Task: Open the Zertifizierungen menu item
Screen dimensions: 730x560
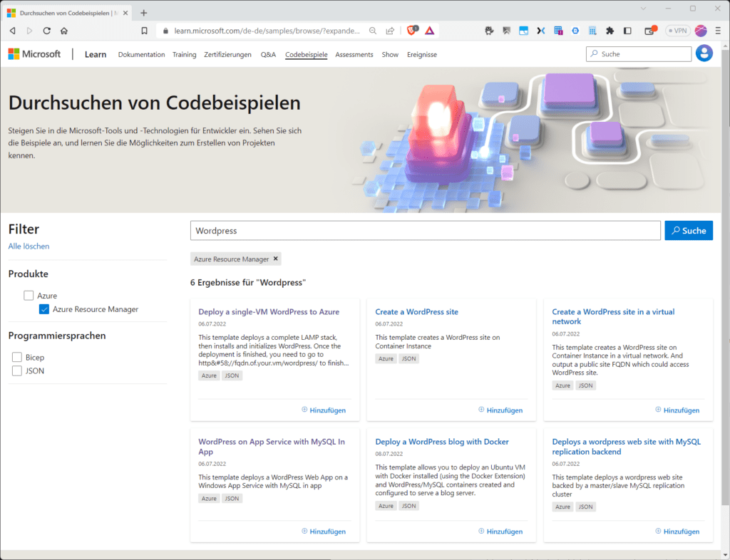Action: 227,54
